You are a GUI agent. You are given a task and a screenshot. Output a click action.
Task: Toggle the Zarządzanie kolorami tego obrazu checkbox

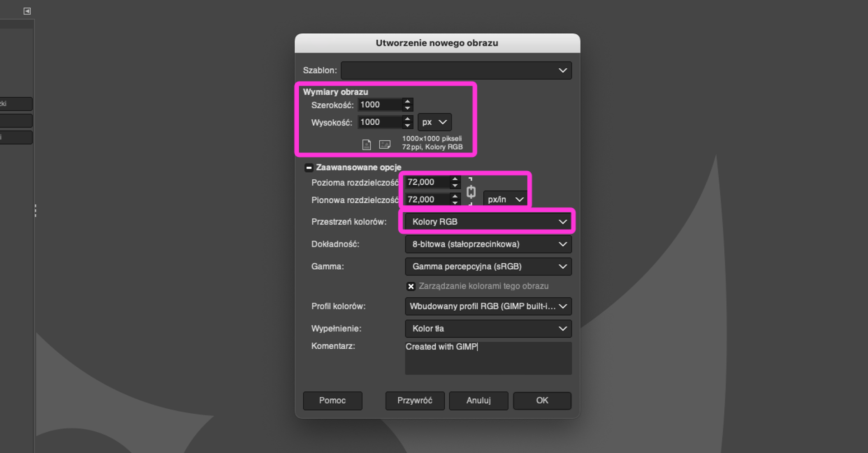410,286
